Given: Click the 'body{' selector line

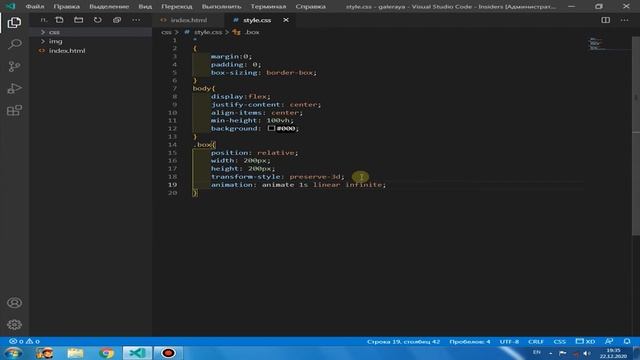Looking at the screenshot, I should coord(204,88).
